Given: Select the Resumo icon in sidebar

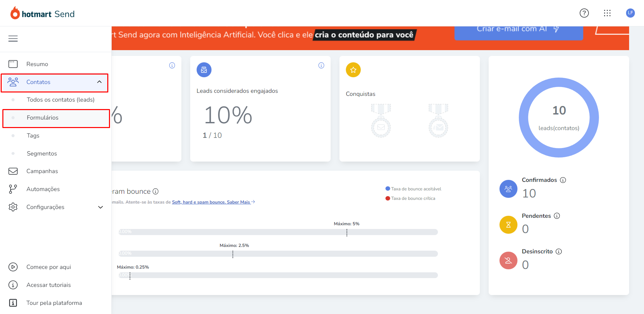Looking at the screenshot, I should 13,64.
